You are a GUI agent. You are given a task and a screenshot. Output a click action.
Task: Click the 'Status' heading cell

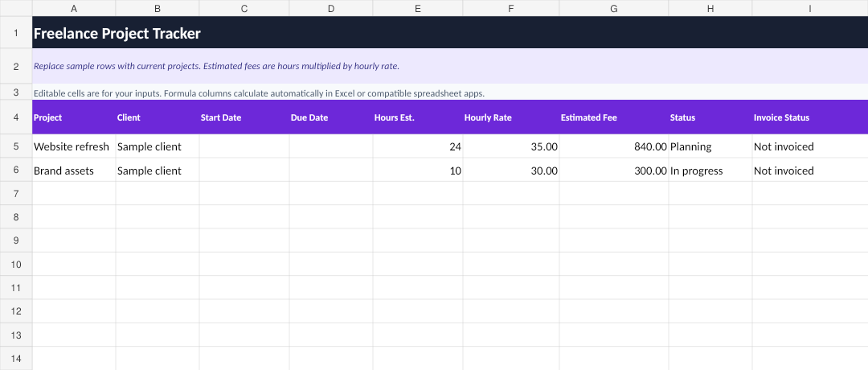(x=710, y=117)
